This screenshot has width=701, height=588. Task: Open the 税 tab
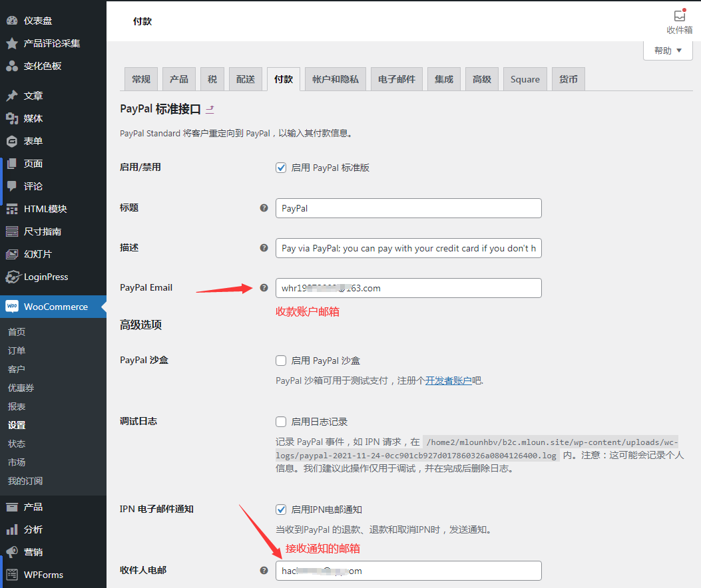(212, 79)
